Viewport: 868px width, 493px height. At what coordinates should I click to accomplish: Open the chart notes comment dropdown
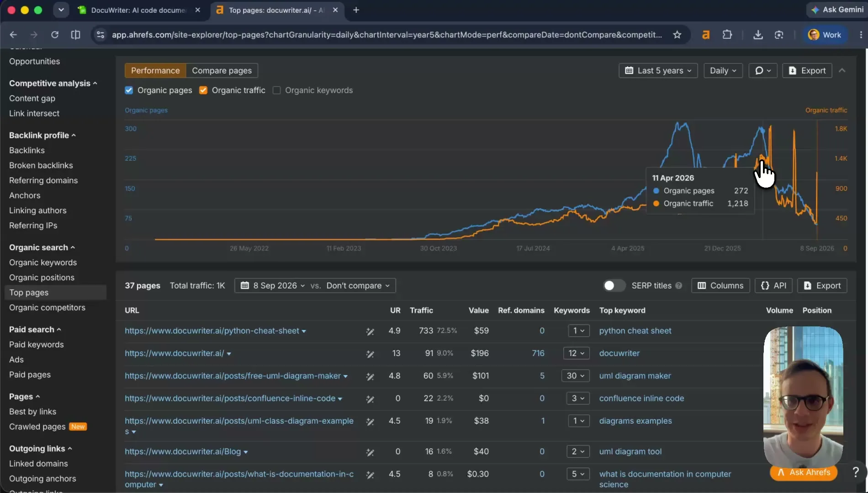pos(762,70)
